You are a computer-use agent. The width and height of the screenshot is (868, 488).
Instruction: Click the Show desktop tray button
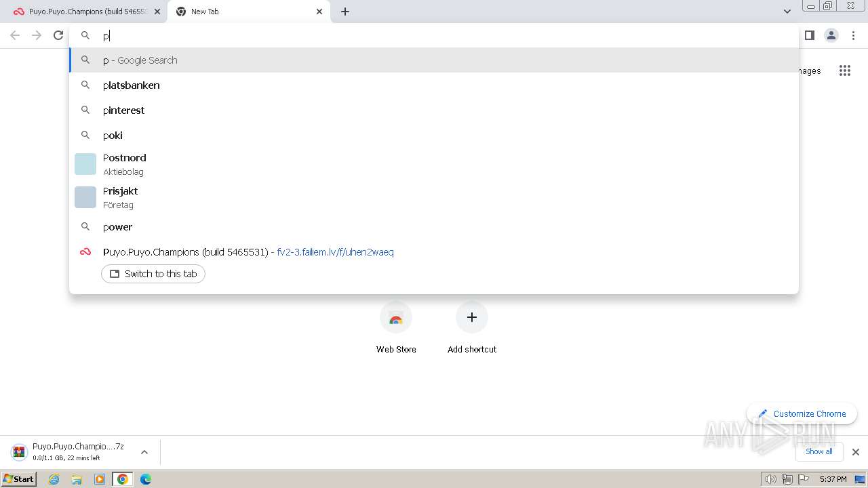coord(860,479)
